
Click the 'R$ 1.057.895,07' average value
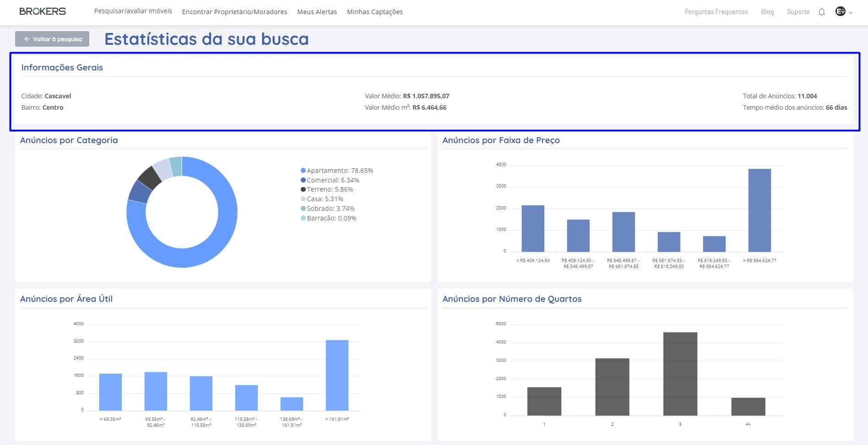[x=426, y=96]
